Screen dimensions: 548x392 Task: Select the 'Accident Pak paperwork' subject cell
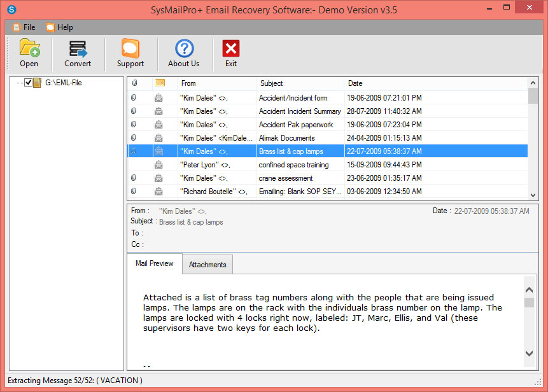tap(300, 124)
